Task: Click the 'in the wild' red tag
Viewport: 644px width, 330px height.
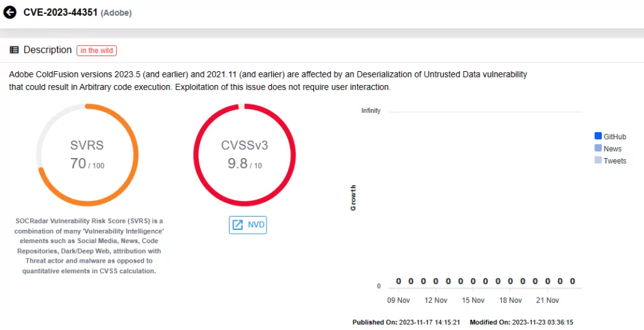Action: click(x=96, y=50)
